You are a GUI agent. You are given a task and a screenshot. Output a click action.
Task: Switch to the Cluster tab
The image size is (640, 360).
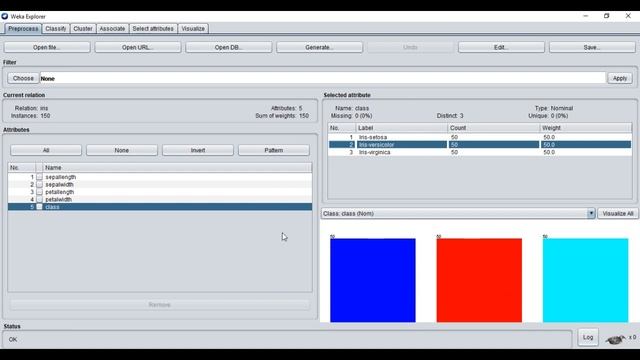click(x=82, y=29)
